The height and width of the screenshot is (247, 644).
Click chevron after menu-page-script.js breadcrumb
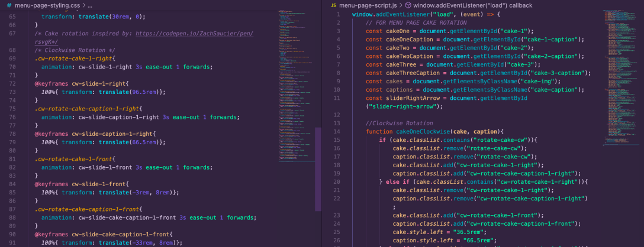(400, 5)
